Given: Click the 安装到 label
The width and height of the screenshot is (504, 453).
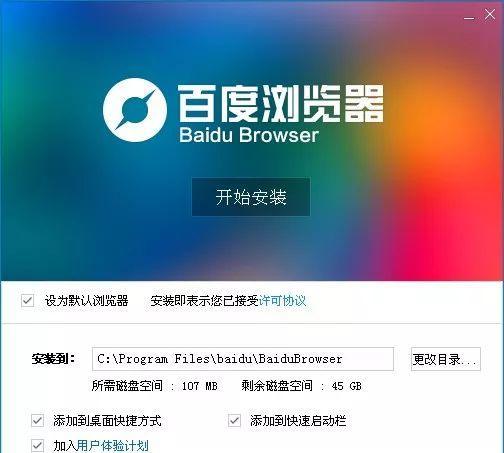Looking at the screenshot, I should coord(53,359).
